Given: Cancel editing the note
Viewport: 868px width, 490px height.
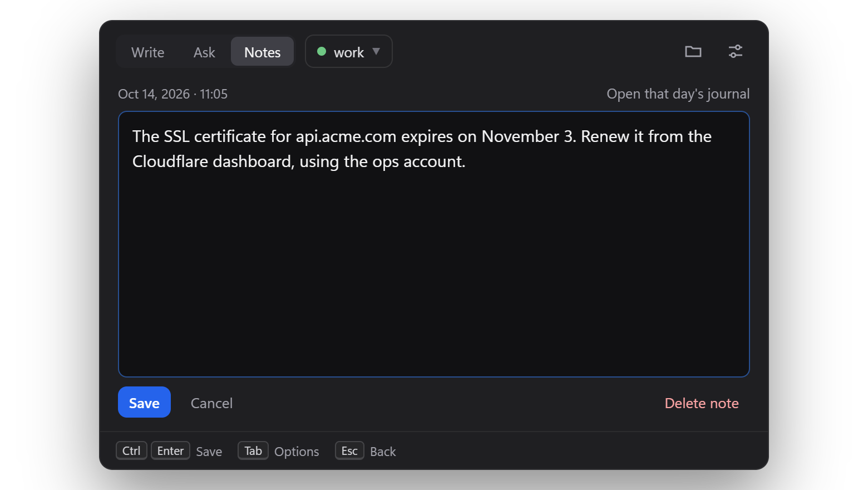Looking at the screenshot, I should (211, 403).
